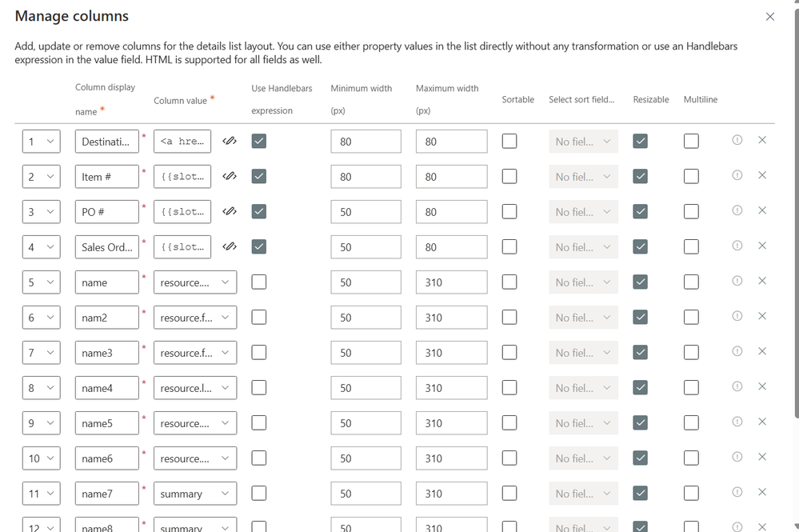Show info for the PO # row
Image resolution: width=799 pixels, height=532 pixels.
737,210
